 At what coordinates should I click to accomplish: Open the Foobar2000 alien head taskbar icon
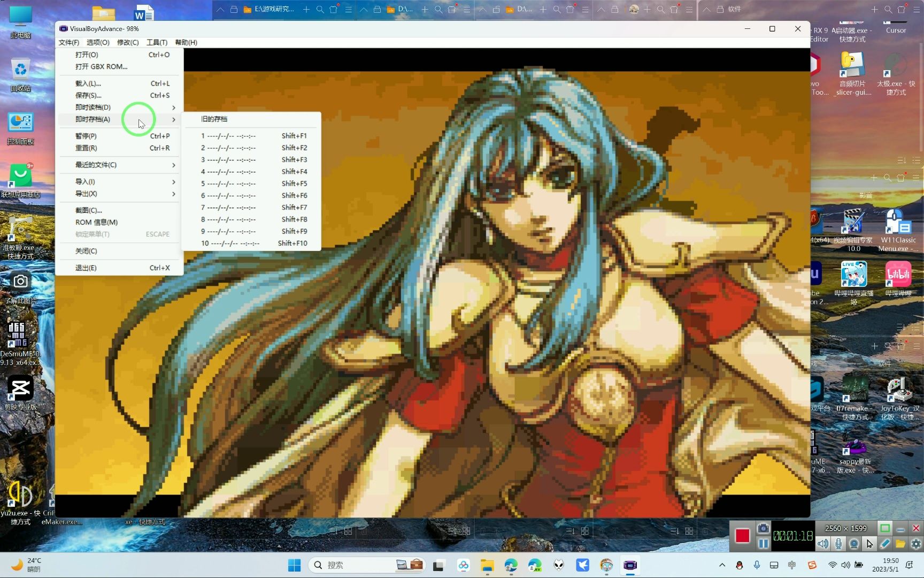pyautogui.click(x=559, y=565)
